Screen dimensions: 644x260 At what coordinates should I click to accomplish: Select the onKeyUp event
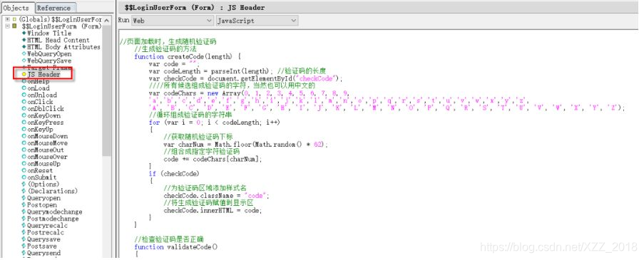coord(40,130)
